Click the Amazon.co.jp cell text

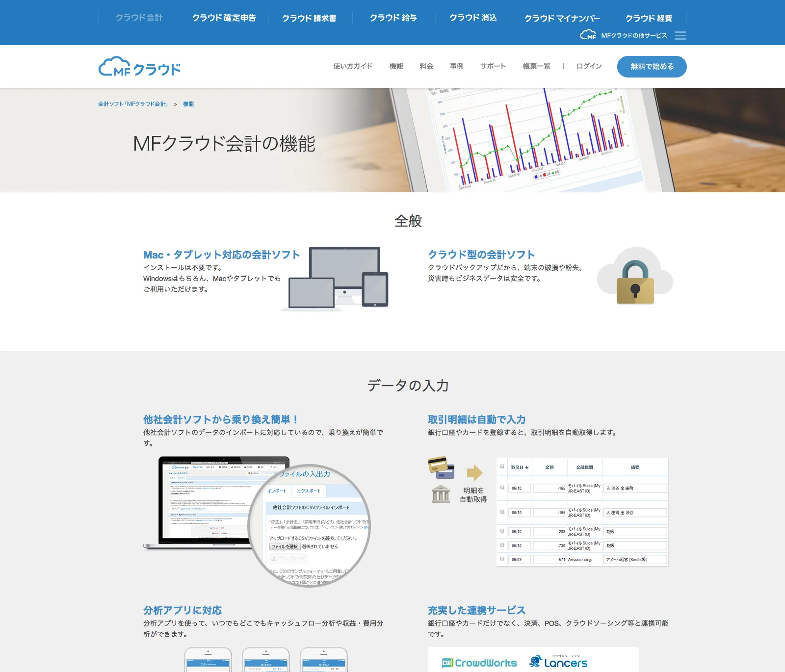(x=580, y=559)
